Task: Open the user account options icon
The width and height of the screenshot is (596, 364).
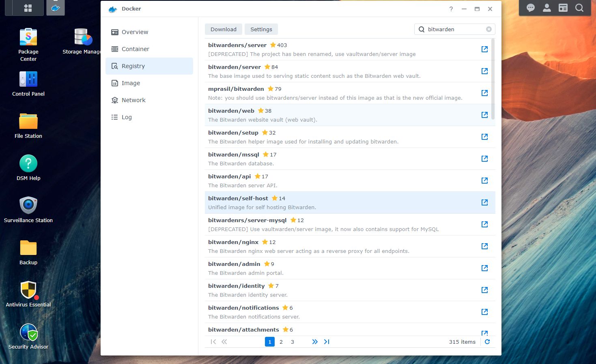Action: tap(547, 8)
